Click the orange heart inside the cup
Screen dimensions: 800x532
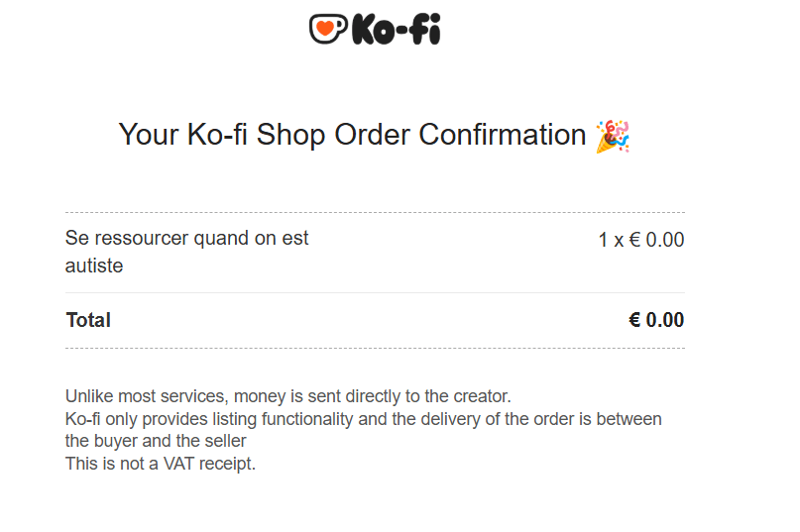(x=323, y=30)
